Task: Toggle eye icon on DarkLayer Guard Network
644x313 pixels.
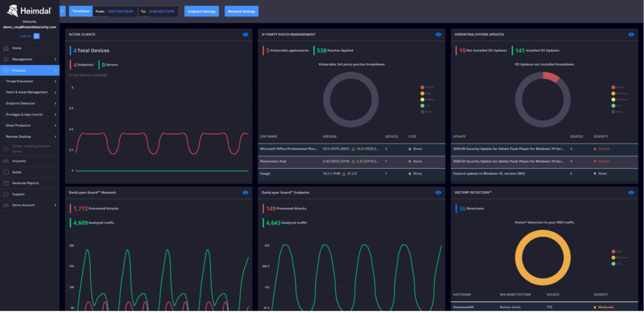Action: pos(245,192)
